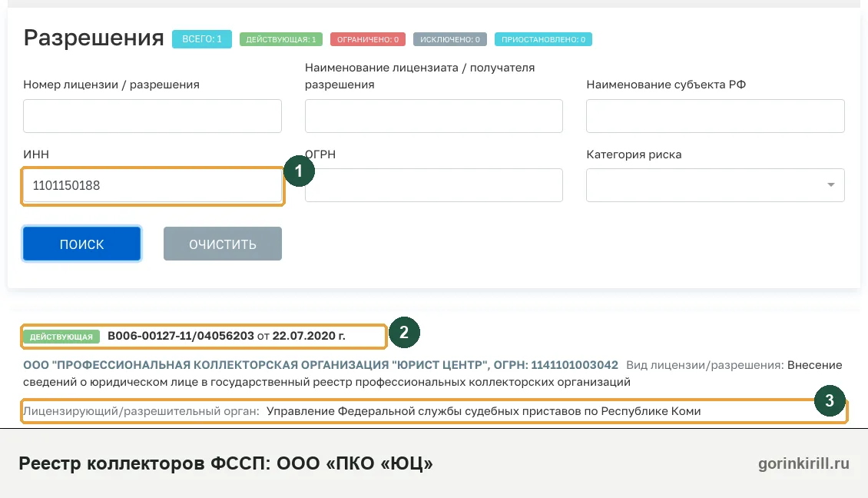This screenshot has width=868, height=498.
Task: Click the Лицензирующий/разрешительный орган label
Action: click(x=141, y=411)
